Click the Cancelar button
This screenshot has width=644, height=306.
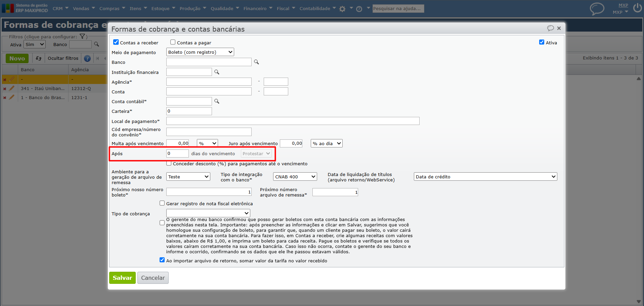click(x=153, y=278)
